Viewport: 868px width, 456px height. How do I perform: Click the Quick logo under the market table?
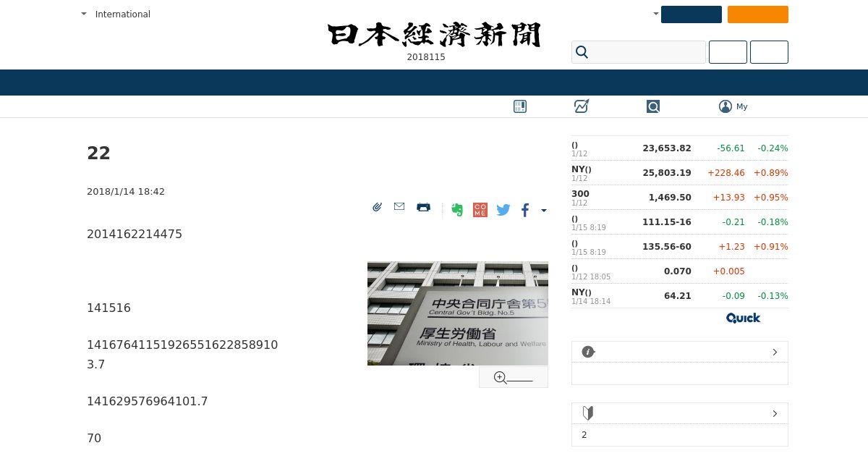743,318
